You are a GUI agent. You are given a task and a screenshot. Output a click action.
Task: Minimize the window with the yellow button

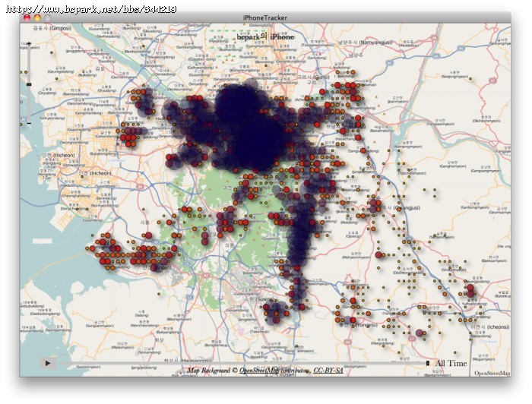(37, 17)
